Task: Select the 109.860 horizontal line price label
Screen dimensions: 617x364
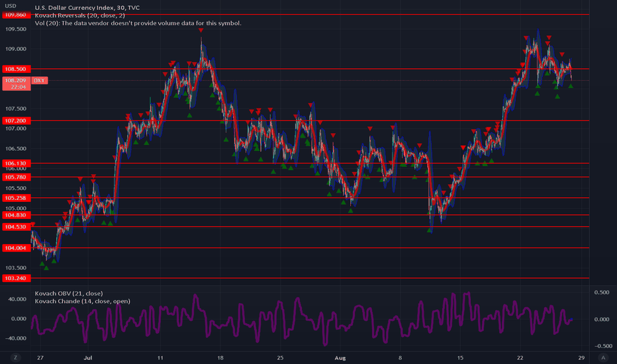Action: pyautogui.click(x=16, y=15)
